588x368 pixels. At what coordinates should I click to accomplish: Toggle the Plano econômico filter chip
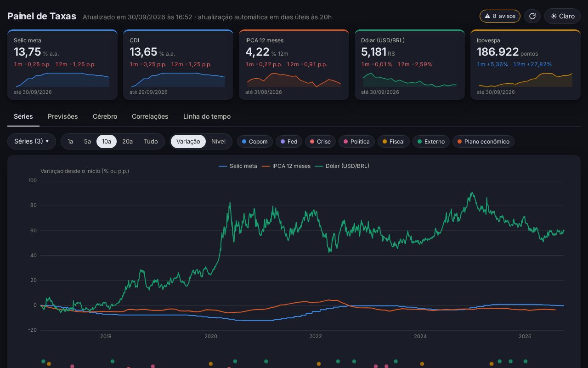tap(483, 141)
